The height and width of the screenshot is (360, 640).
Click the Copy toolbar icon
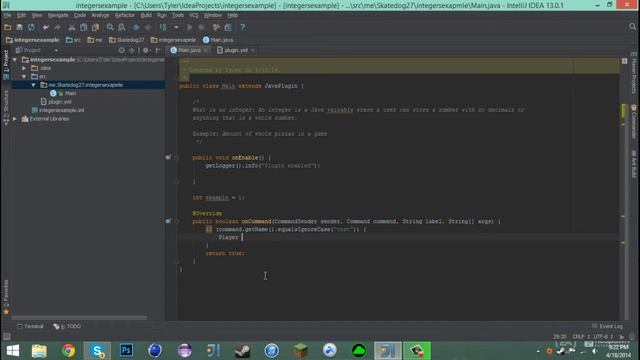tap(84, 27)
